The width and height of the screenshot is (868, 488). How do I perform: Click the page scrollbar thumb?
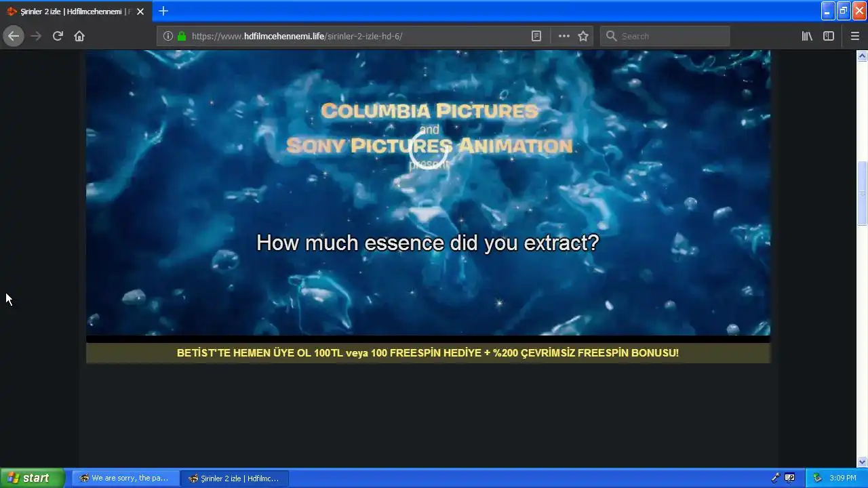pos(862,193)
